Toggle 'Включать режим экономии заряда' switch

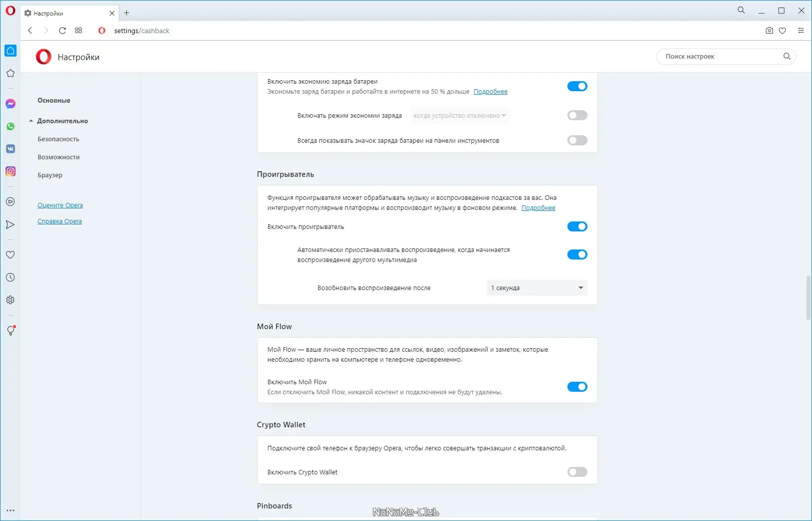tap(577, 115)
